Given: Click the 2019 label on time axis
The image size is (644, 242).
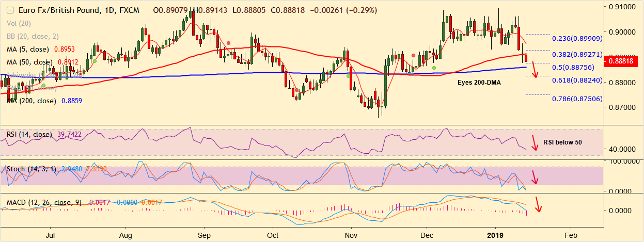Looking at the screenshot, I should pos(495,235).
